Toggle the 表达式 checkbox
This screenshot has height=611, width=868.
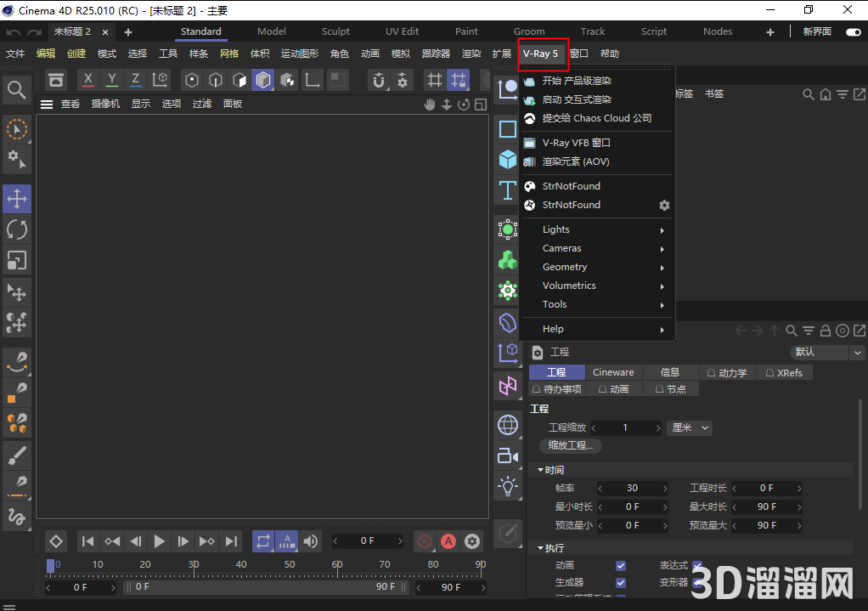click(697, 564)
